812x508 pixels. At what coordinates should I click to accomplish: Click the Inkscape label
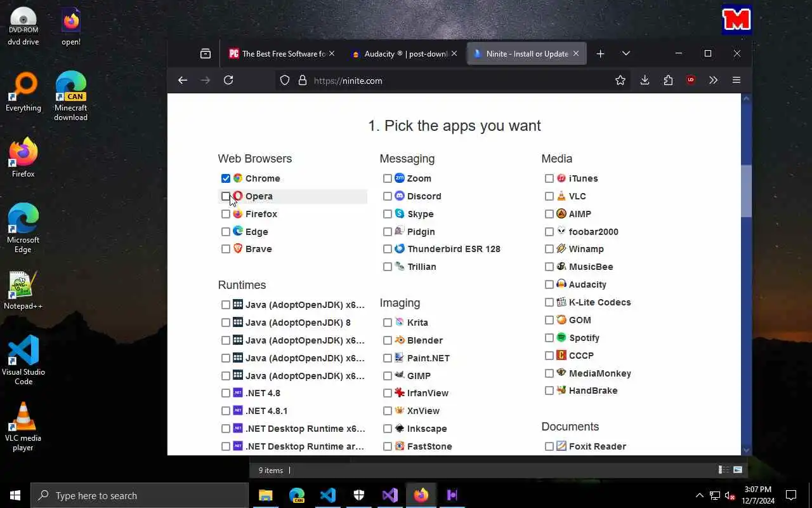tap(427, 429)
